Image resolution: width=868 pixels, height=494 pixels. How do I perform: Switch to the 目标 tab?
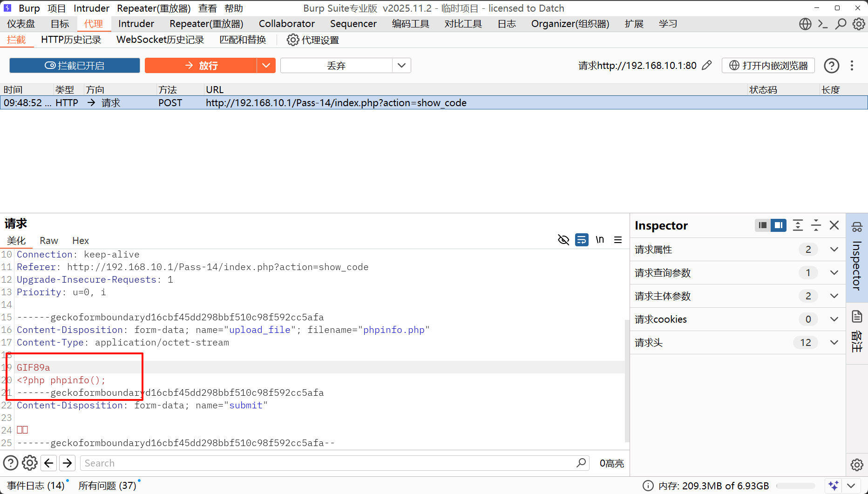coord(60,24)
